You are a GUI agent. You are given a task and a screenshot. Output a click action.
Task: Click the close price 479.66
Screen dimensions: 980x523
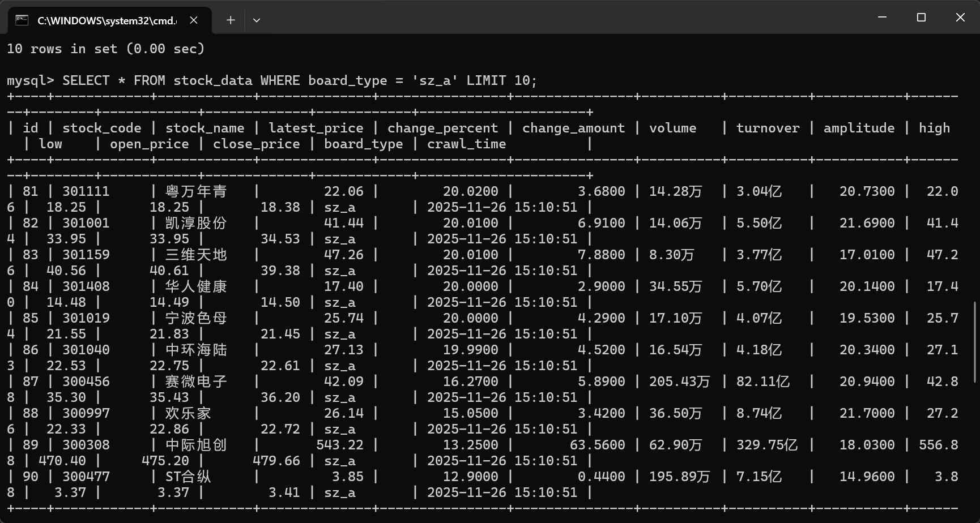point(276,461)
